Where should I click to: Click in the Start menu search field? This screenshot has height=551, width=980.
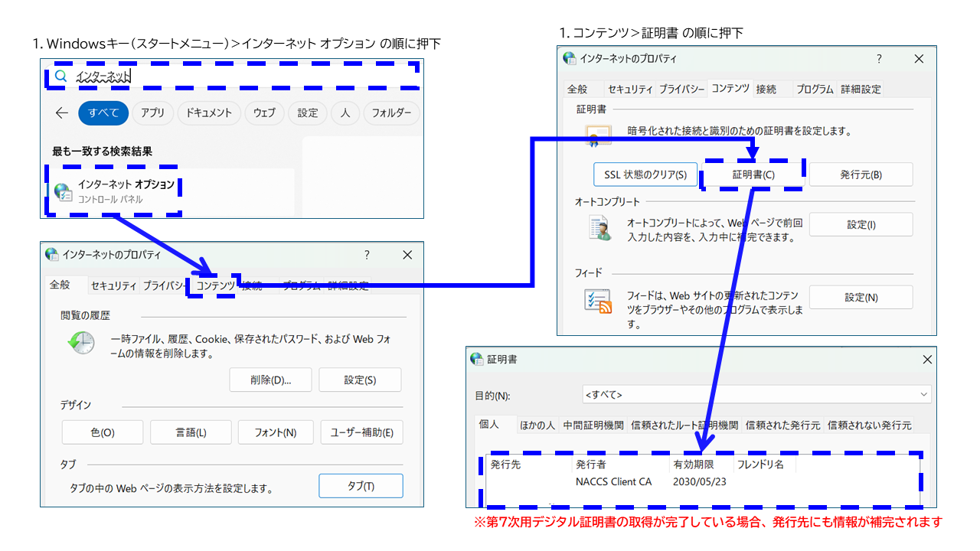245,76
